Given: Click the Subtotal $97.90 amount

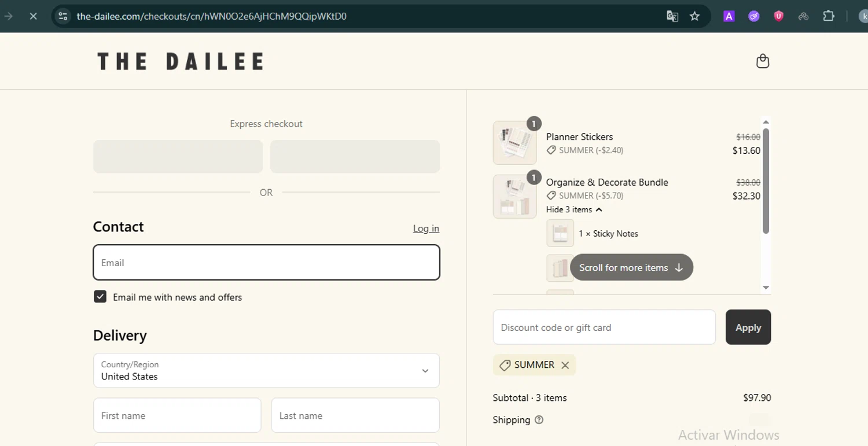Looking at the screenshot, I should click(757, 398).
